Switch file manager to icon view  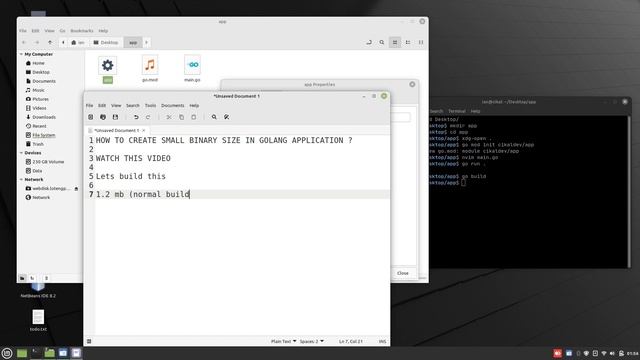[395, 42]
